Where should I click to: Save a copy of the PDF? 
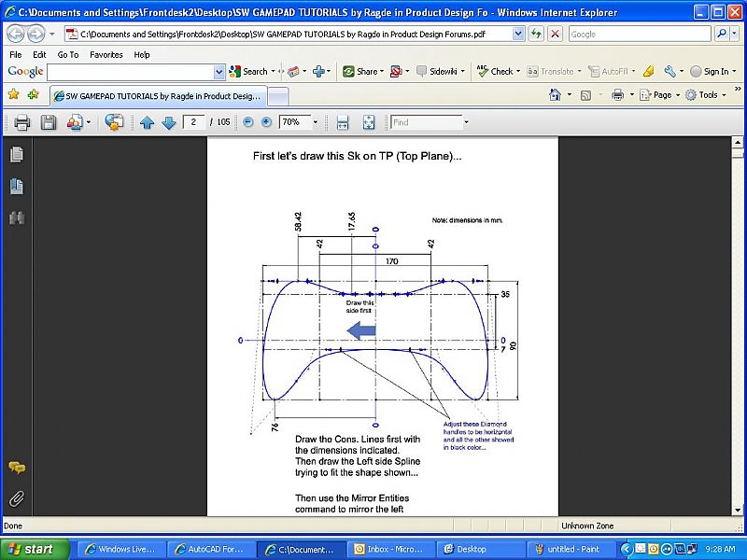click(x=49, y=122)
